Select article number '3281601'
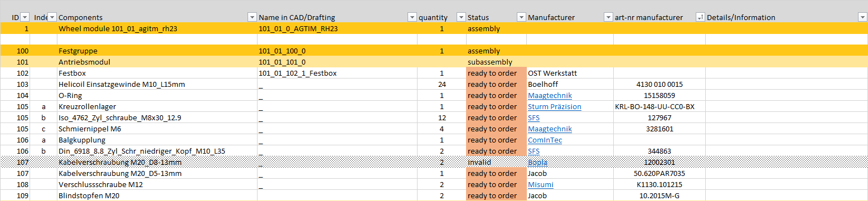868x201 pixels. pos(660,129)
